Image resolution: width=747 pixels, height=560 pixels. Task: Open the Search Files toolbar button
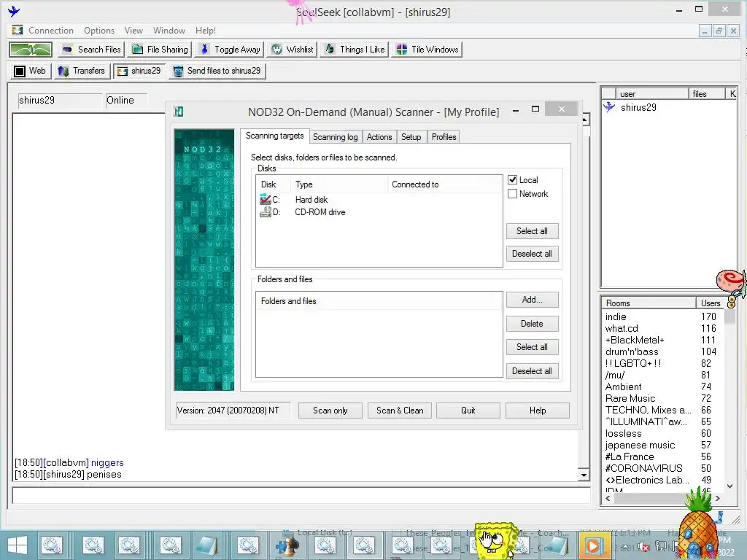[x=92, y=50]
